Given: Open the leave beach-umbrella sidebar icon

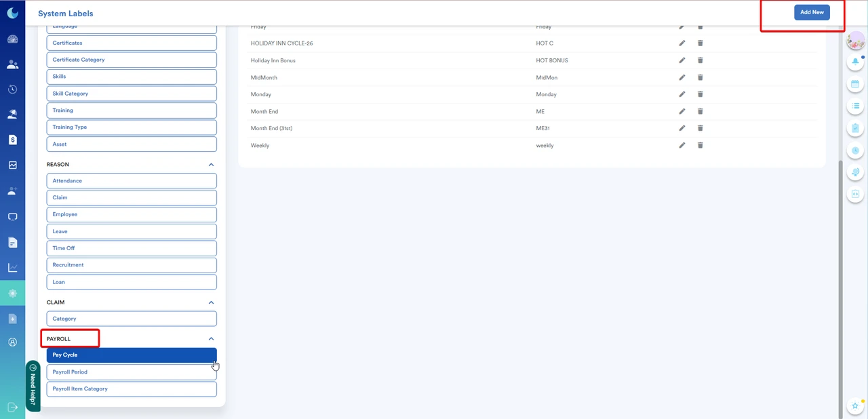Looking at the screenshot, I should coord(12,115).
